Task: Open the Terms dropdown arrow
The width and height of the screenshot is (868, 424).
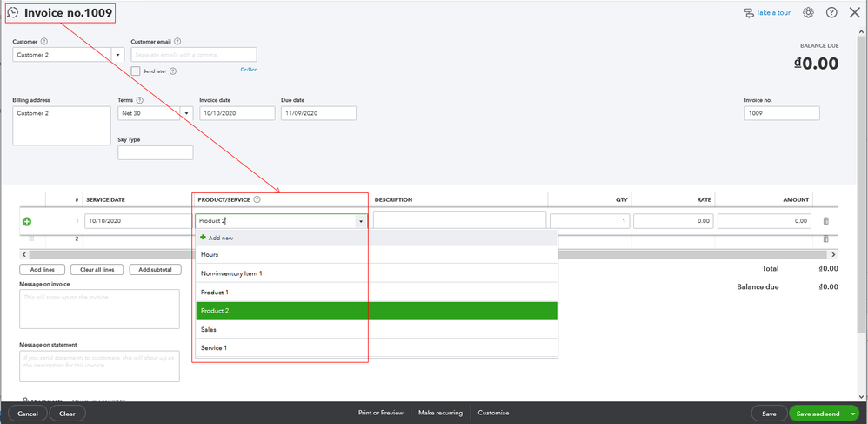Action: (186, 113)
